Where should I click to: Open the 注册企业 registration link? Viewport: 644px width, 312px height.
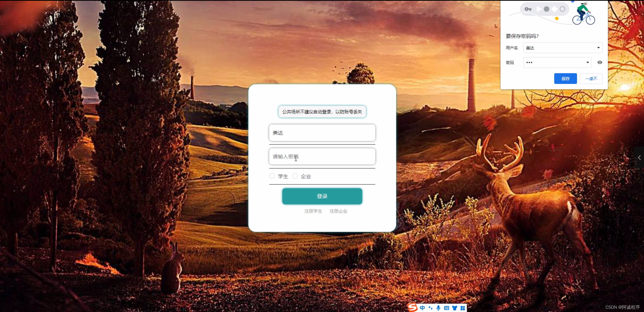click(x=338, y=211)
